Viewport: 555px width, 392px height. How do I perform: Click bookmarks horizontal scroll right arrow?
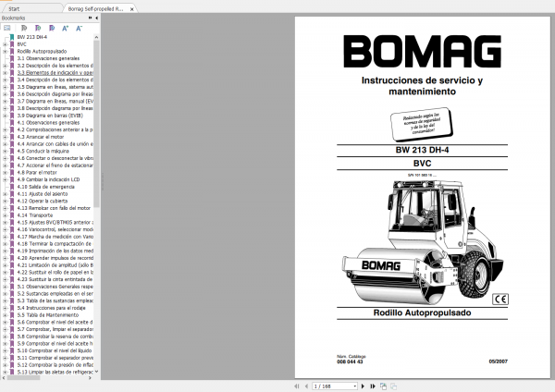tap(90, 378)
